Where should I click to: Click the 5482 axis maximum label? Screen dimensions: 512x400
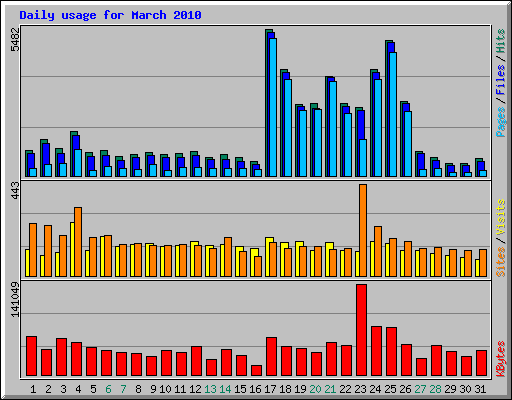click(15, 39)
